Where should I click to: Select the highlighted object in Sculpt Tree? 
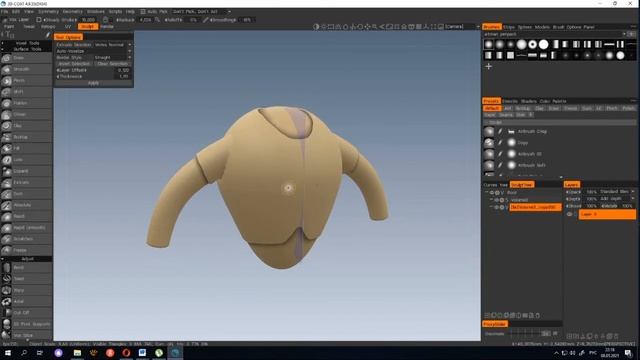coord(535,207)
